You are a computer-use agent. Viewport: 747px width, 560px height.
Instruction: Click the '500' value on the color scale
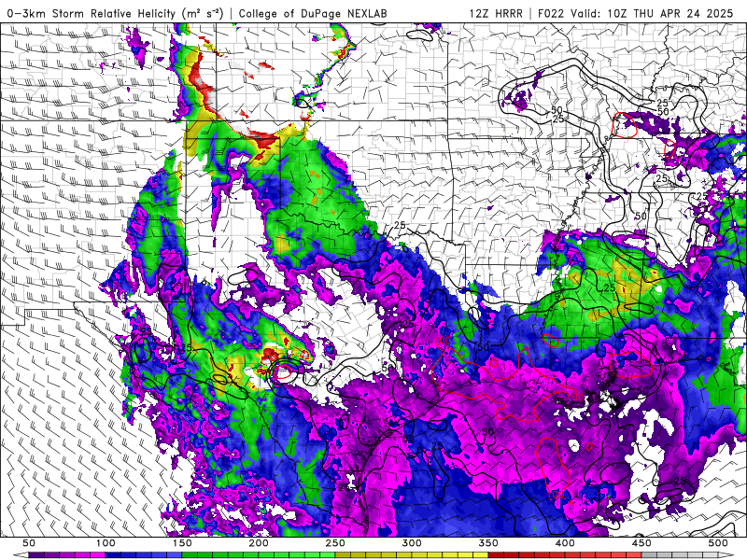click(718, 543)
